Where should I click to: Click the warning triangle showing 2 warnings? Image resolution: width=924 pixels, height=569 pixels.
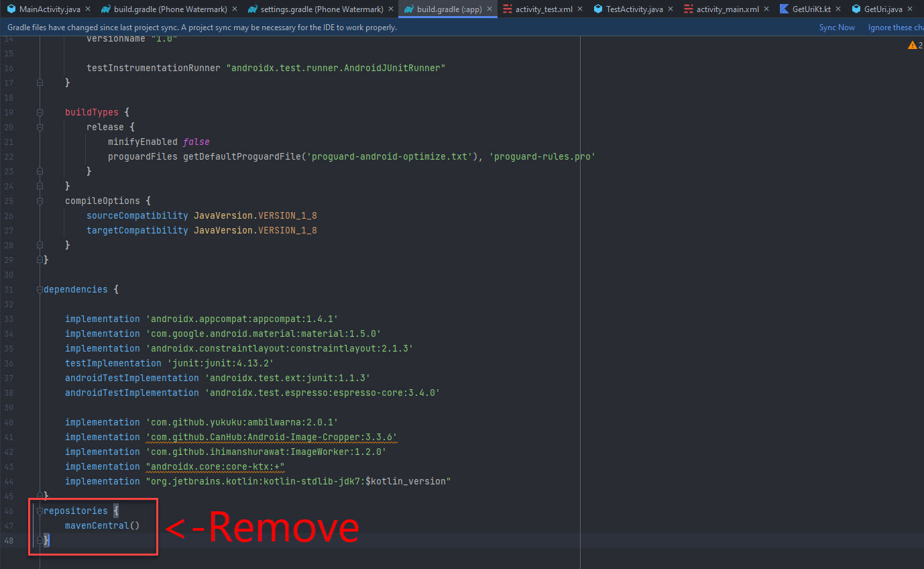(913, 44)
